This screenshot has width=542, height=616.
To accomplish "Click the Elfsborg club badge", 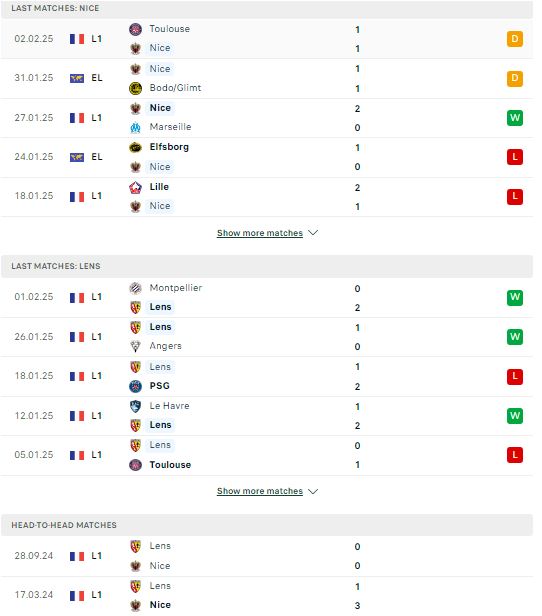I will click(x=135, y=147).
